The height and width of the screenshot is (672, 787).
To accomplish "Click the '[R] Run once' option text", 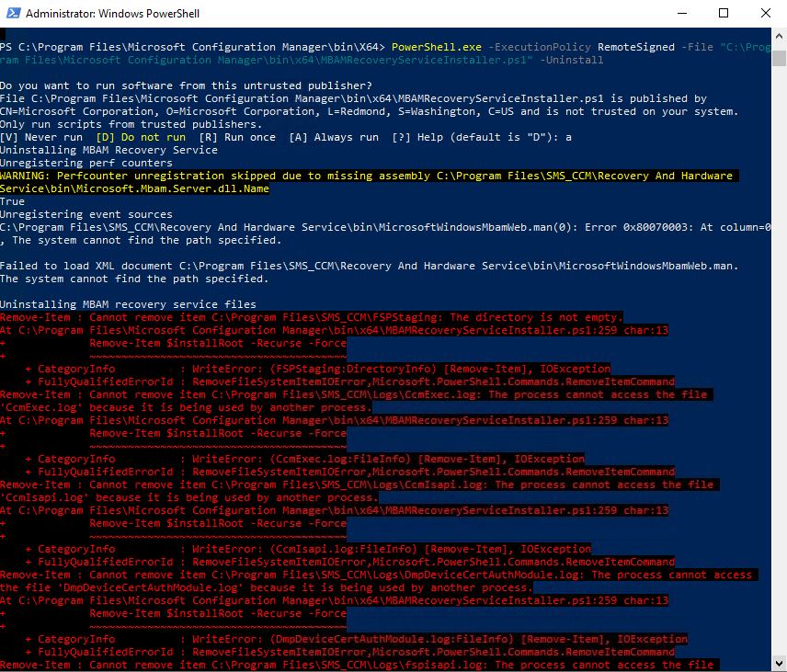I will click(x=237, y=138).
